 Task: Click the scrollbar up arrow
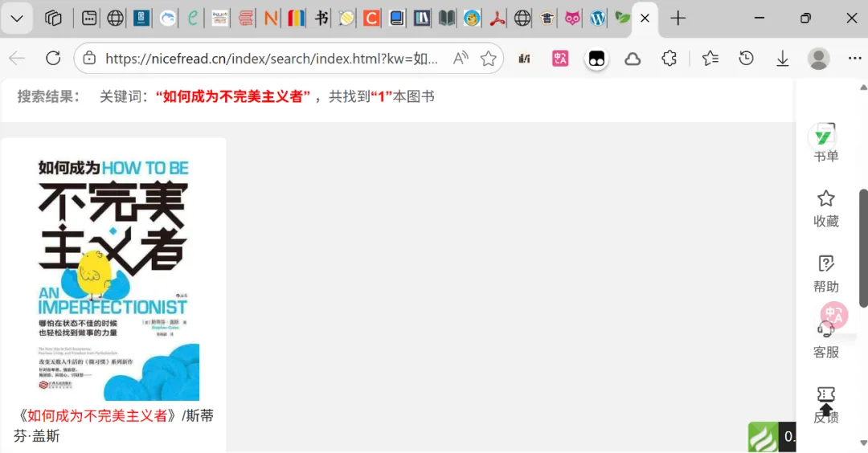click(x=863, y=88)
